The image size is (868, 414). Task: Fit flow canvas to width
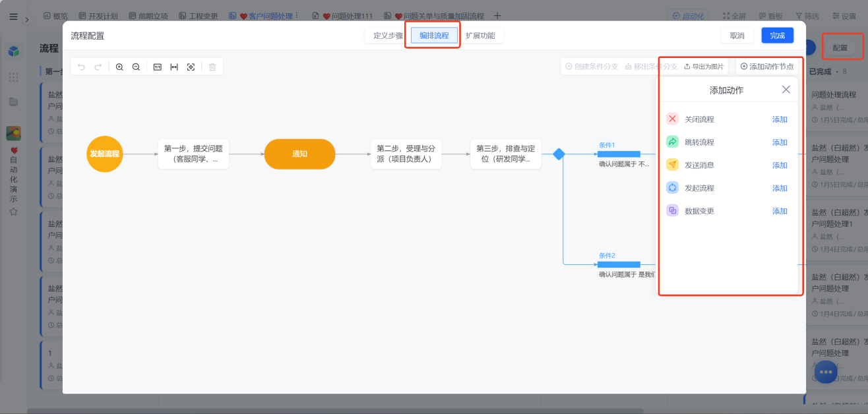[x=174, y=67]
